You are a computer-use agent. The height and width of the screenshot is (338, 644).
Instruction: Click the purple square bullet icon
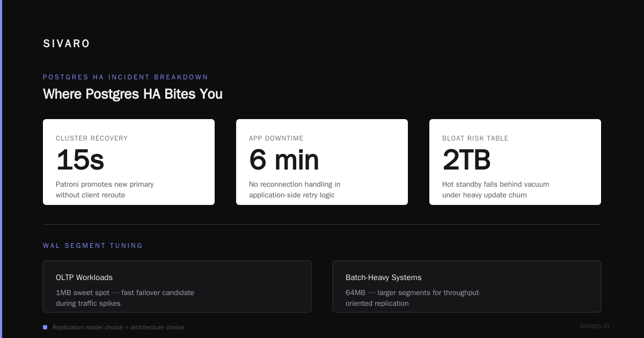pos(45,327)
